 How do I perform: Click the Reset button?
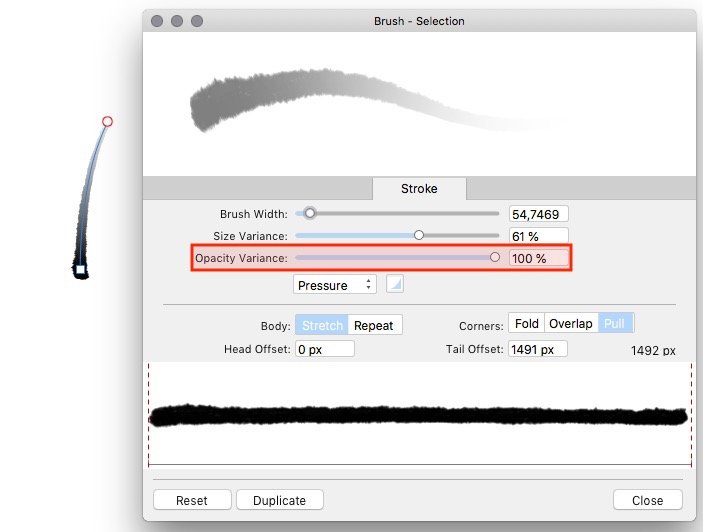tap(192, 500)
